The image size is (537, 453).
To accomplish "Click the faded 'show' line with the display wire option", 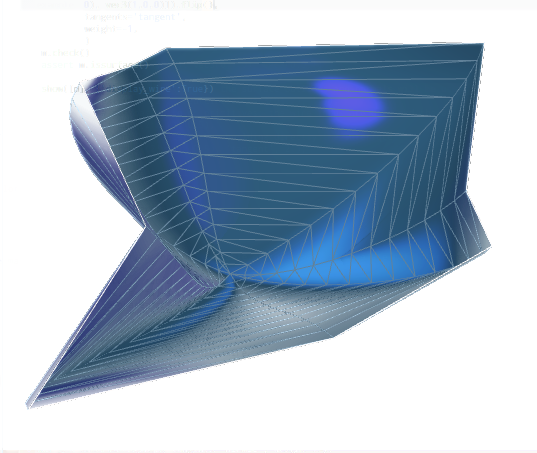I will (127, 89).
